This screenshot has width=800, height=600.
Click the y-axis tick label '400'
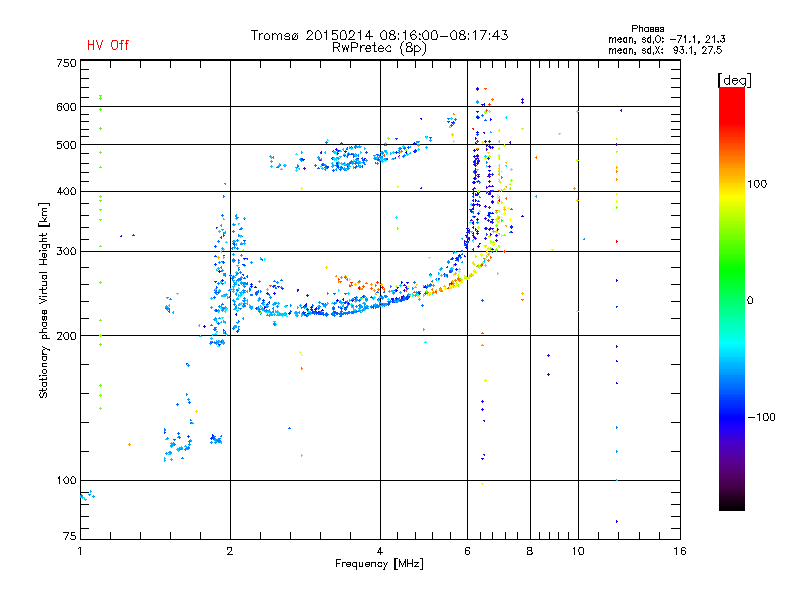pyautogui.click(x=66, y=192)
